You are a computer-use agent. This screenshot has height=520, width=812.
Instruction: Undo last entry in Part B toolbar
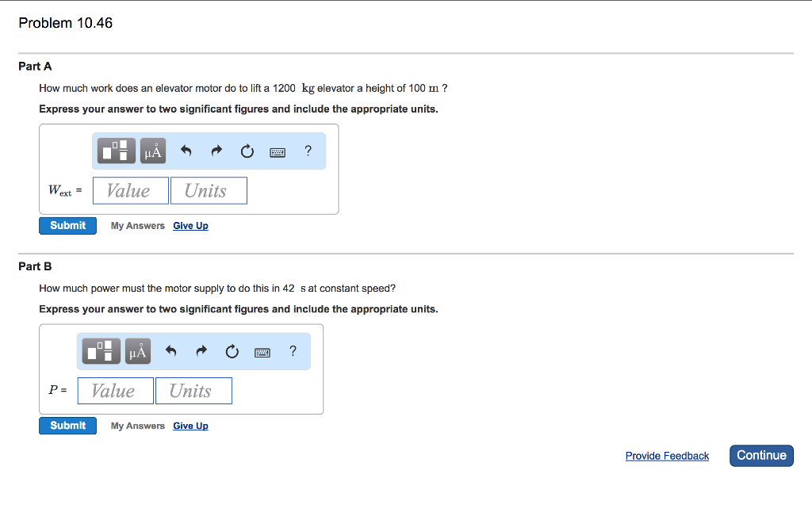pos(170,351)
